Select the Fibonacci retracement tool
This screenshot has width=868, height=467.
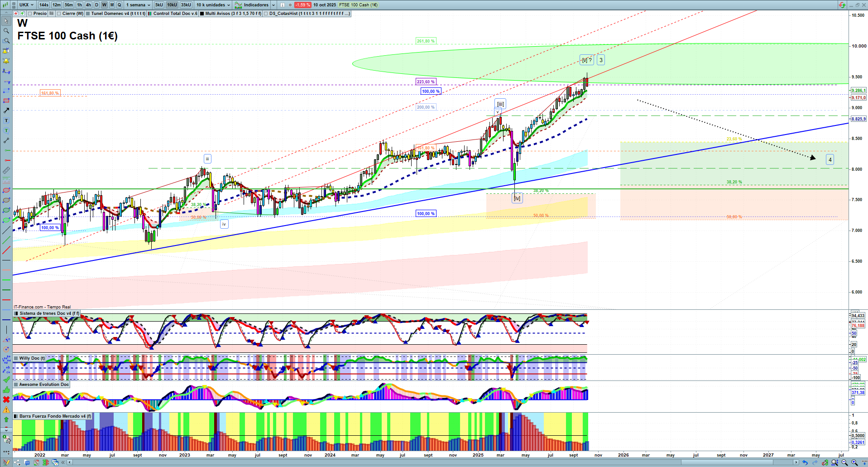pyautogui.click(x=6, y=71)
